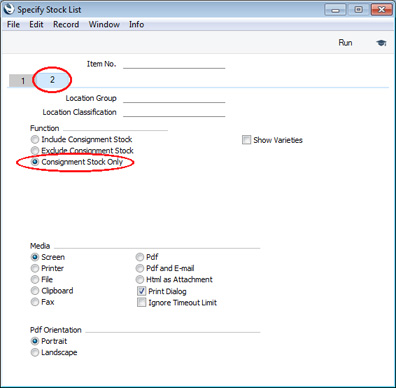The image size is (396, 388).
Task: Open the Record menu
Action: [x=66, y=24]
